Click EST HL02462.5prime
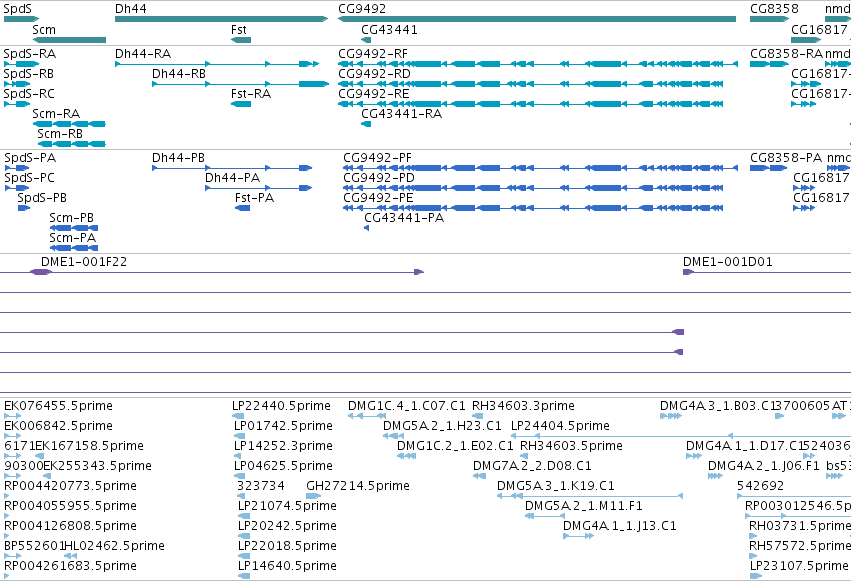Image resolution: width=851 pixels, height=581 pixels. click(x=114, y=546)
